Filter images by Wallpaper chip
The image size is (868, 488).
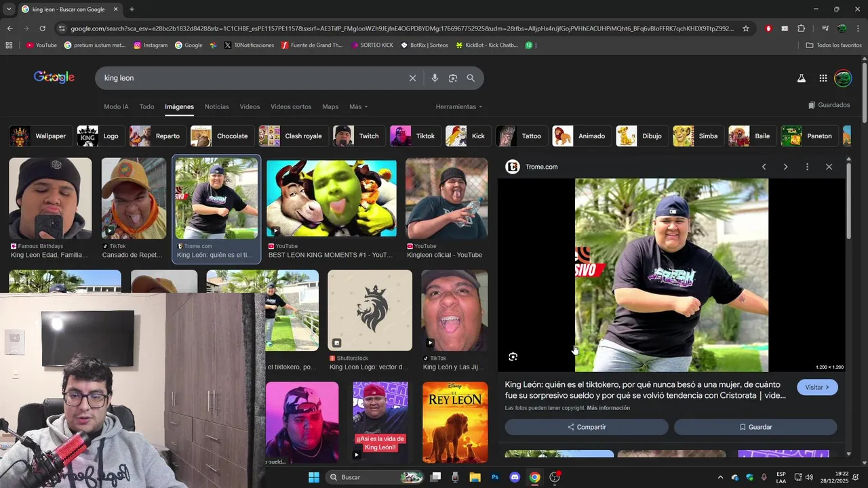pos(40,136)
